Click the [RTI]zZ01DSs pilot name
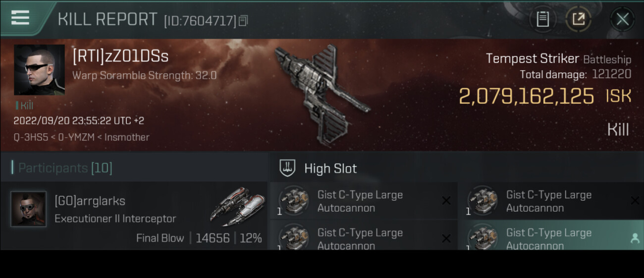Screen dimensions: 644x278 (120, 56)
